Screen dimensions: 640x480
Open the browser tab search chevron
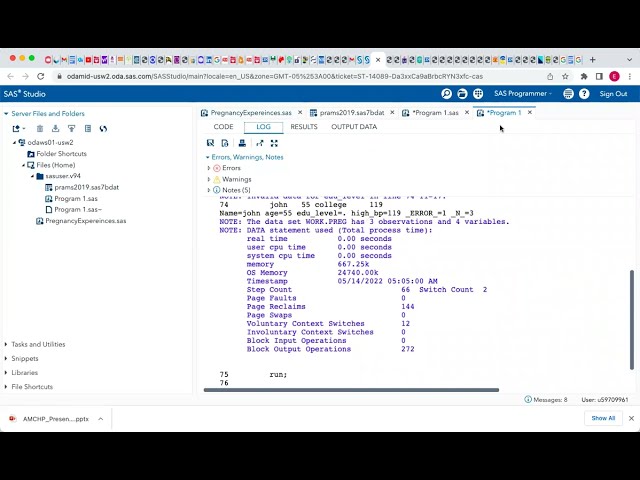(629, 60)
